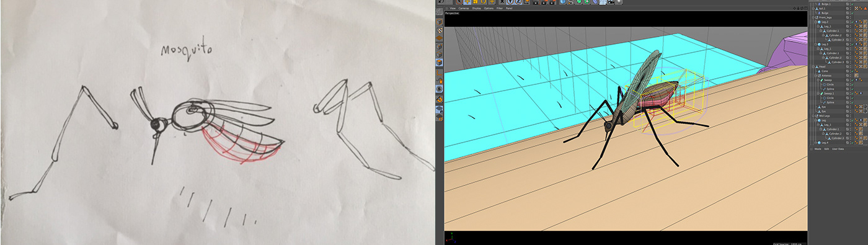Image resolution: width=868 pixels, height=245 pixels.
Task: Click the Bend deformer icon
Action: pyautogui.click(x=595, y=2)
